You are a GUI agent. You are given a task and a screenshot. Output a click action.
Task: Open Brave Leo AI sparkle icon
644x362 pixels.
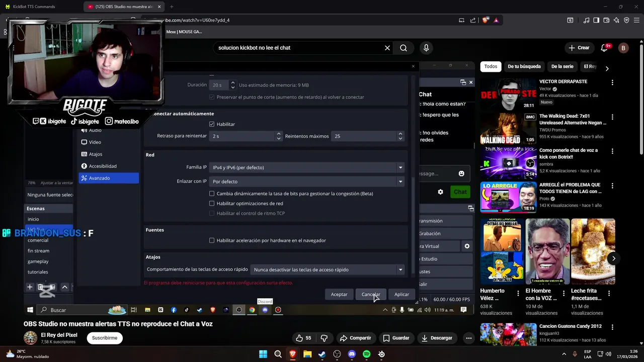click(x=616, y=20)
